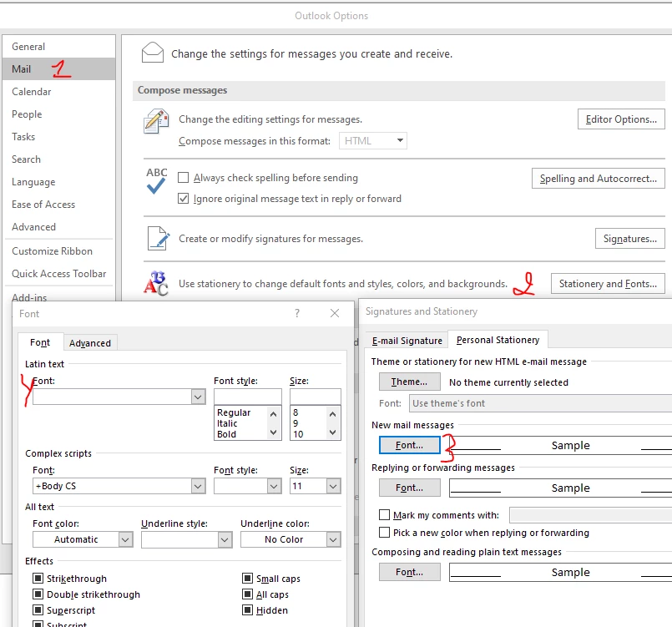Image resolution: width=672 pixels, height=627 pixels.
Task: Switch to the E-mail Signature tab
Action: tap(407, 341)
